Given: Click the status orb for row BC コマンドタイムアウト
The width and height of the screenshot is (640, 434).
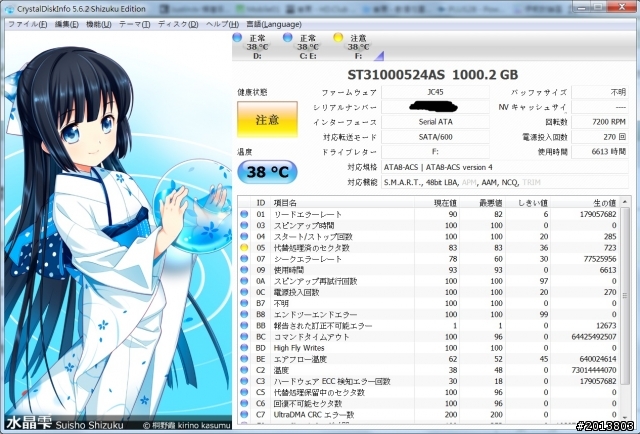Looking at the screenshot, I should coord(244,336).
